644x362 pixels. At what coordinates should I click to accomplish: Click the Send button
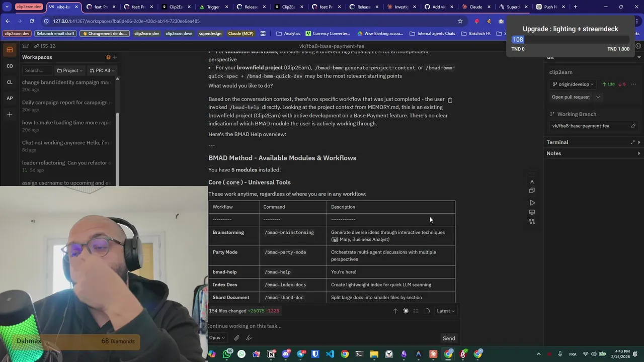449,338
